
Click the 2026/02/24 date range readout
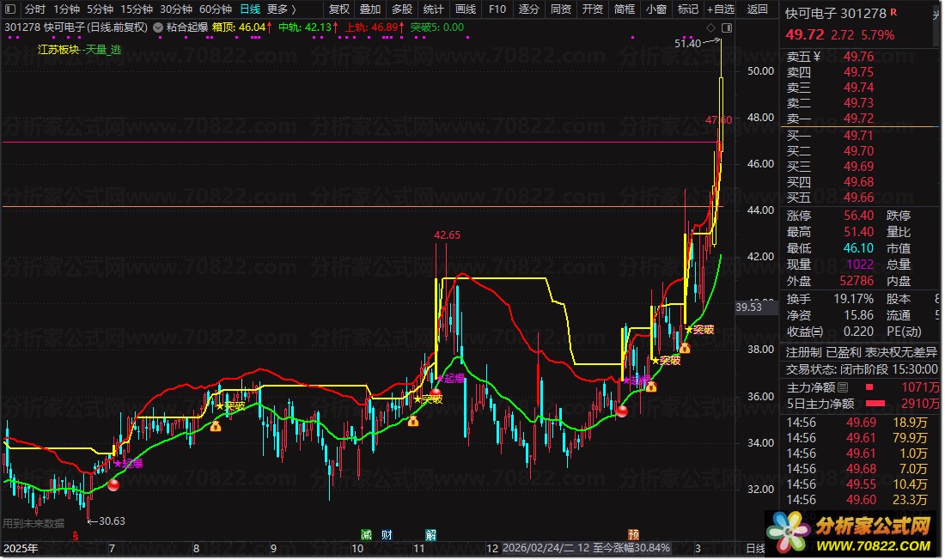click(586, 548)
